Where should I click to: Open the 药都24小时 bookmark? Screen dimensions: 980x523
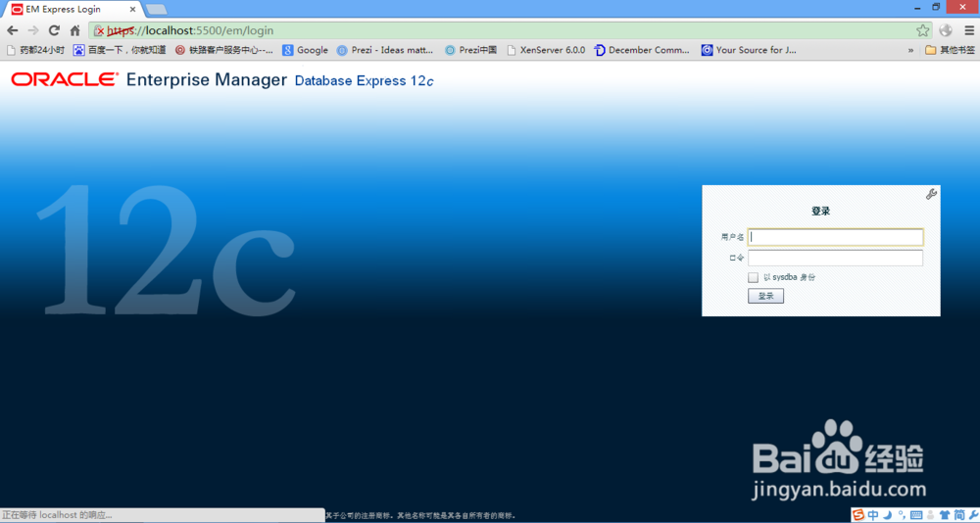pos(35,50)
